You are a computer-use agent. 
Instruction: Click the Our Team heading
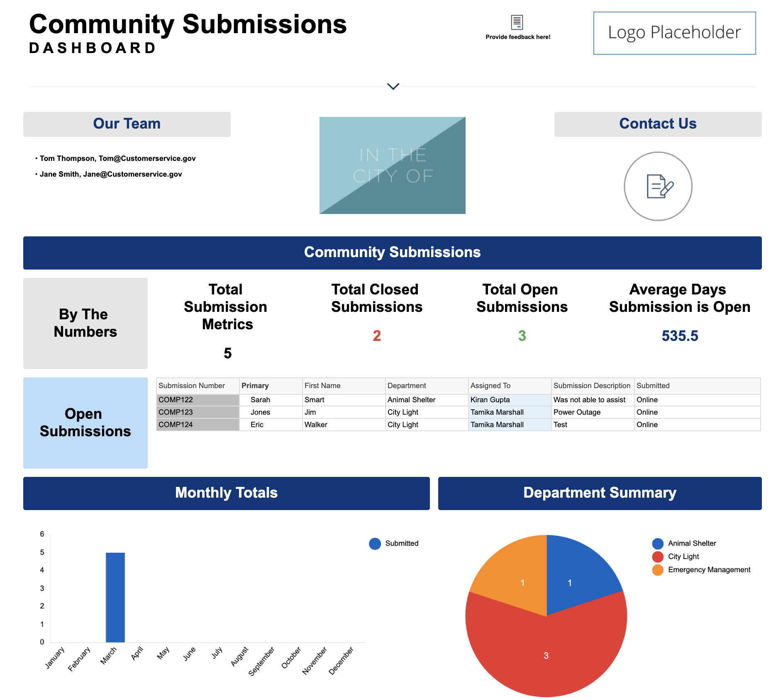coord(127,123)
